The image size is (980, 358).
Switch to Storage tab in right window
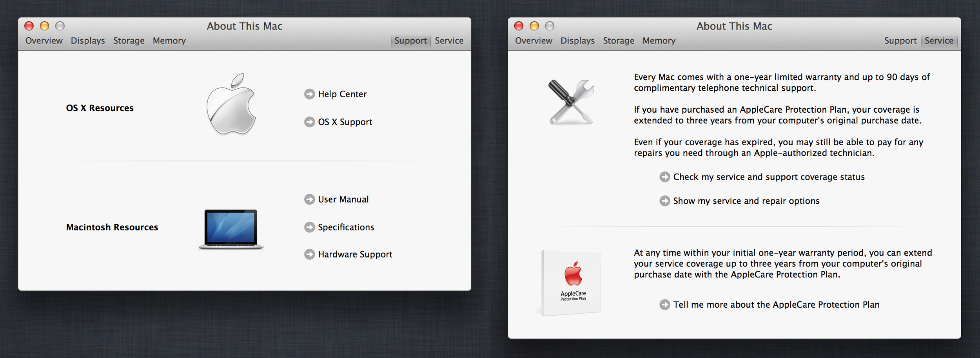(618, 41)
